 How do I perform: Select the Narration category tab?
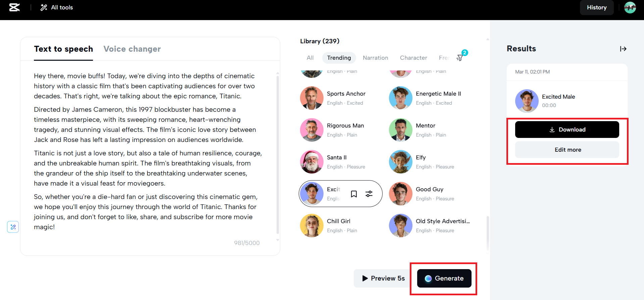[x=375, y=58]
